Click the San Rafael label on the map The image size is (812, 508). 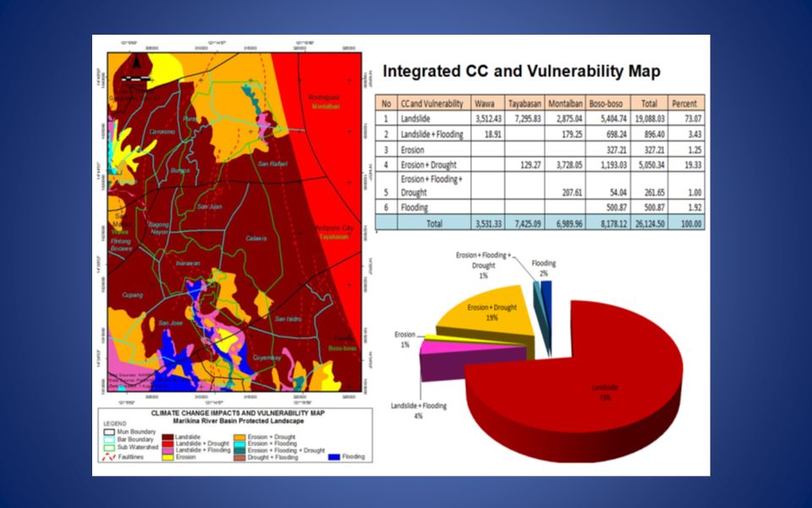(x=272, y=163)
